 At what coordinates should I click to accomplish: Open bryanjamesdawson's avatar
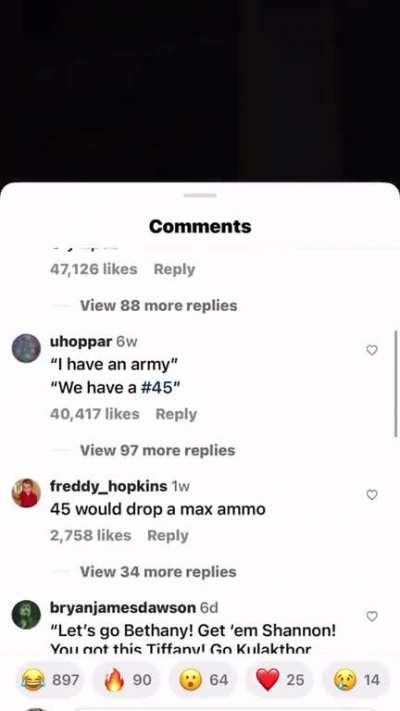point(26,614)
